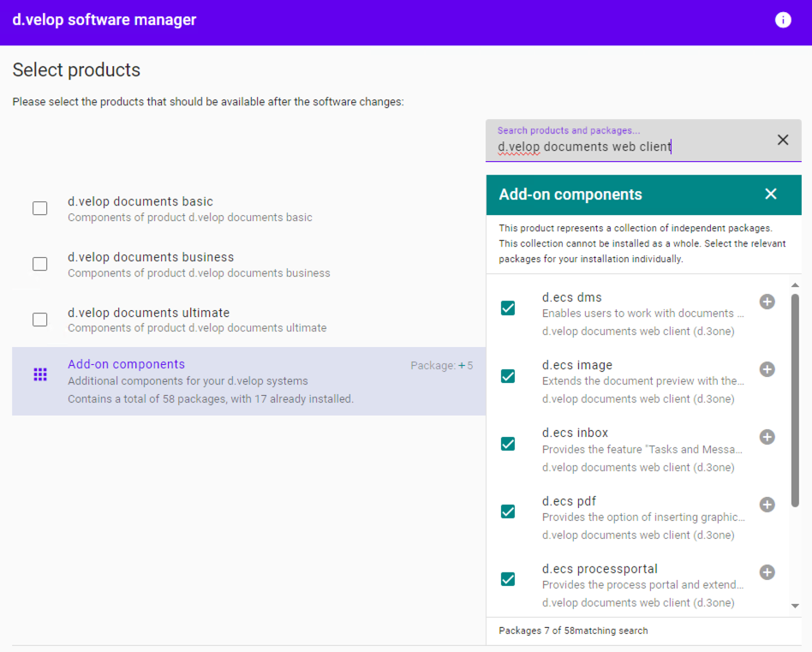Tick the d.velop documents ultimate checkbox

(x=40, y=320)
